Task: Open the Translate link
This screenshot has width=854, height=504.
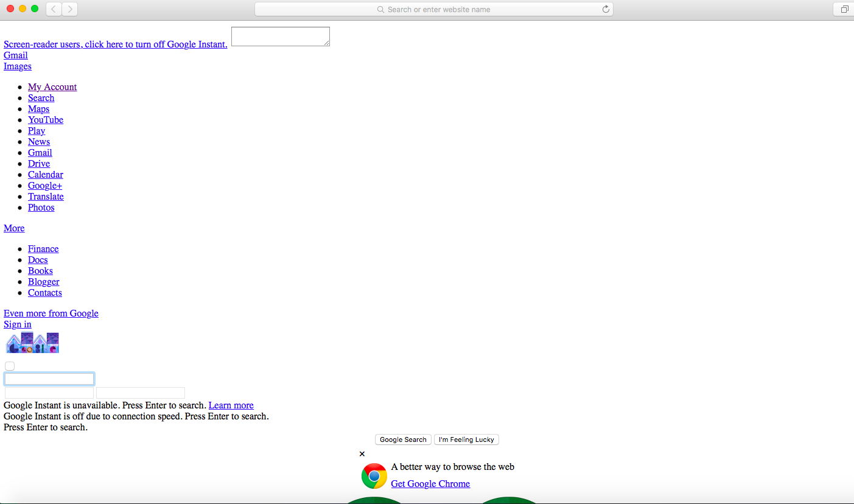Action: coord(46,197)
